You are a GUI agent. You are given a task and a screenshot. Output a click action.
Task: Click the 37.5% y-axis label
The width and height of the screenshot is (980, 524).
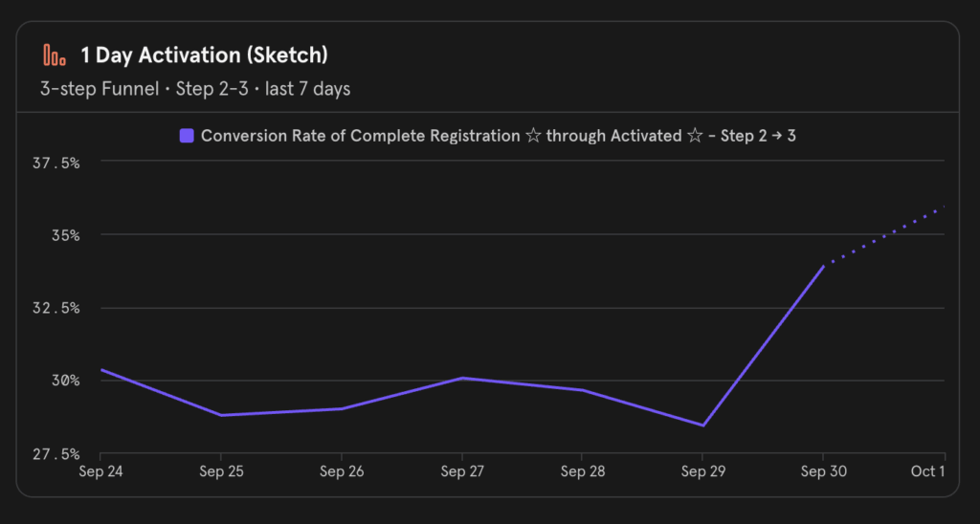tap(55, 163)
